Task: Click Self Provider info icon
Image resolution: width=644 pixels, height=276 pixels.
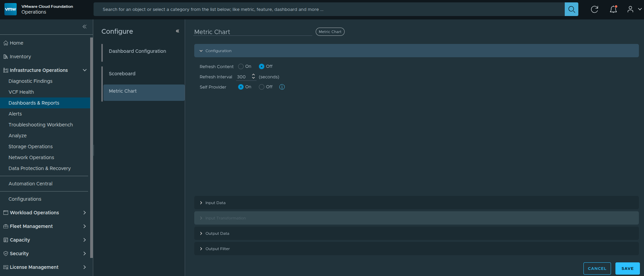Action: tap(282, 87)
